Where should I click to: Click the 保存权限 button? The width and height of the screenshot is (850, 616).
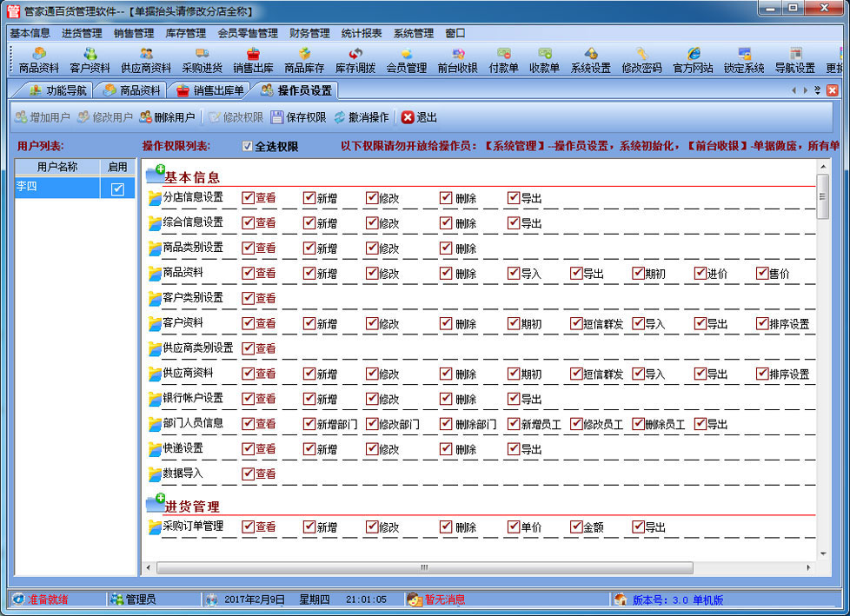click(x=298, y=117)
